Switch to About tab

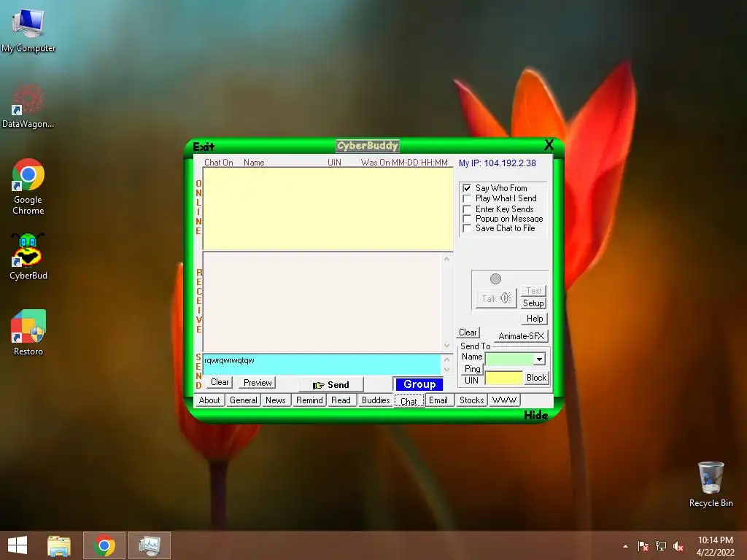click(x=209, y=400)
